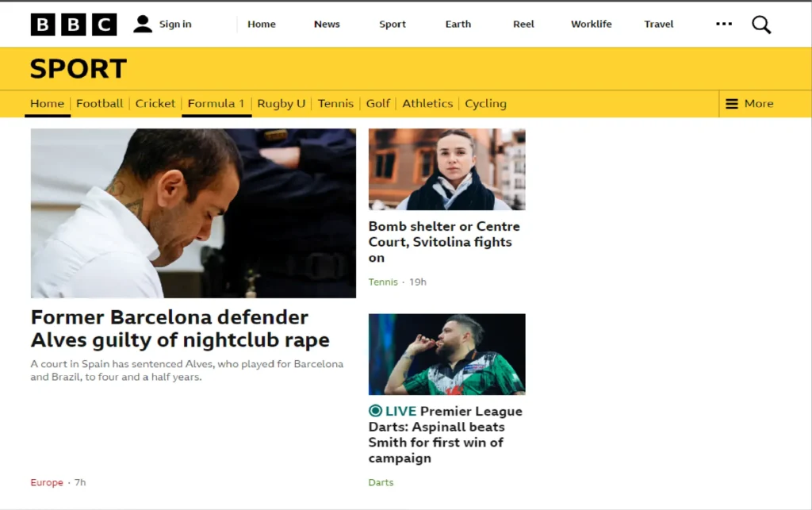Click the 7h timestamp on Alves story
The width and height of the screenshot is (812, 510).
[x=80, y=482]
